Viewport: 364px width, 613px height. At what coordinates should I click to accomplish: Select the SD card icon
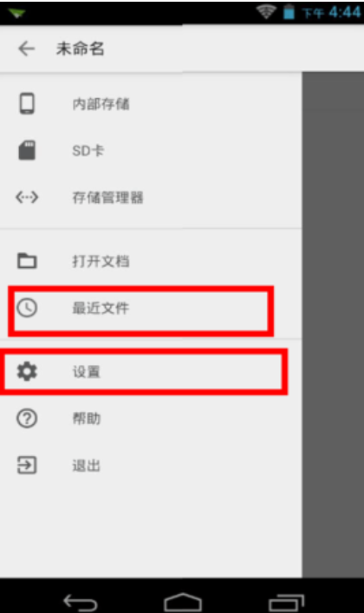(x=27, y=150)
